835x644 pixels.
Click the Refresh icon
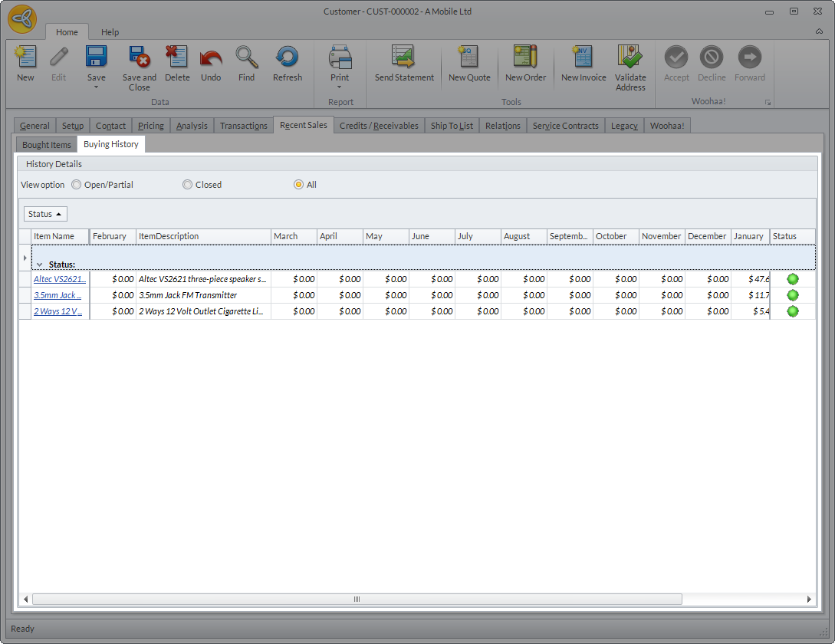288,58
